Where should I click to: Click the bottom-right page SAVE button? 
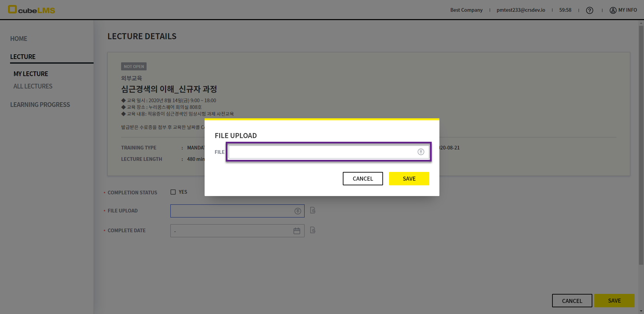614,301
